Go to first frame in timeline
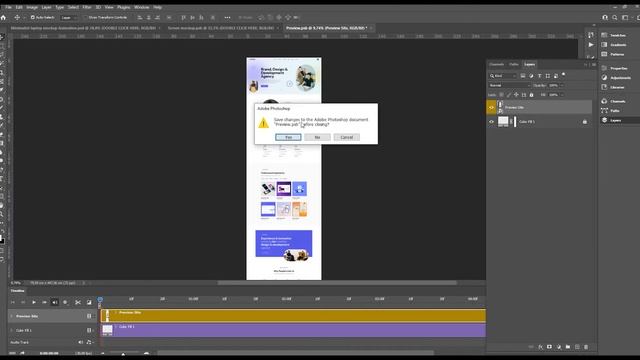640x360 pixels. coord(13,302)
